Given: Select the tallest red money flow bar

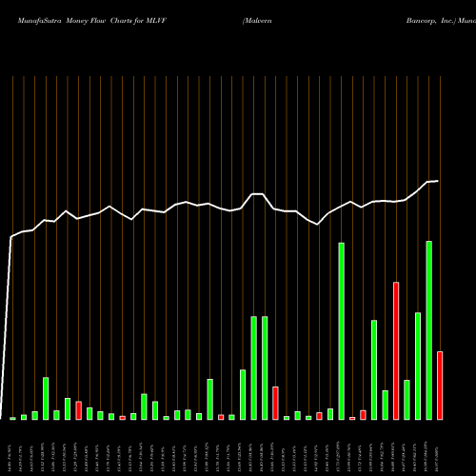Looking at the screenshot, I should [x=396, y=350].
